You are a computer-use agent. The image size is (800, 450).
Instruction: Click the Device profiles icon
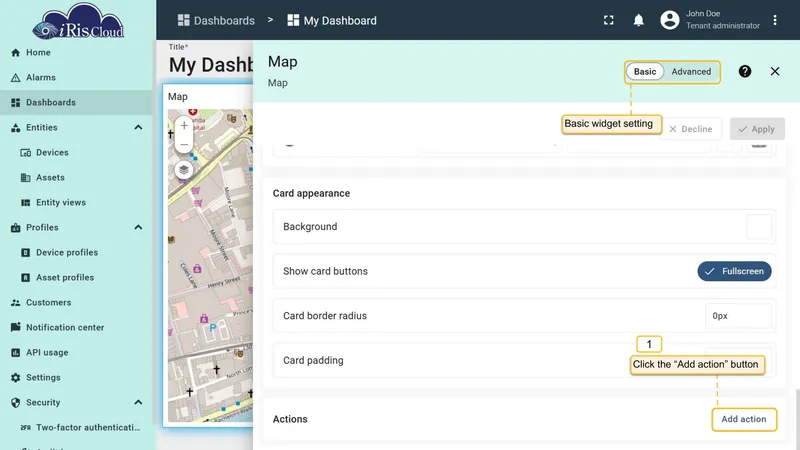(x=26, y=253)
